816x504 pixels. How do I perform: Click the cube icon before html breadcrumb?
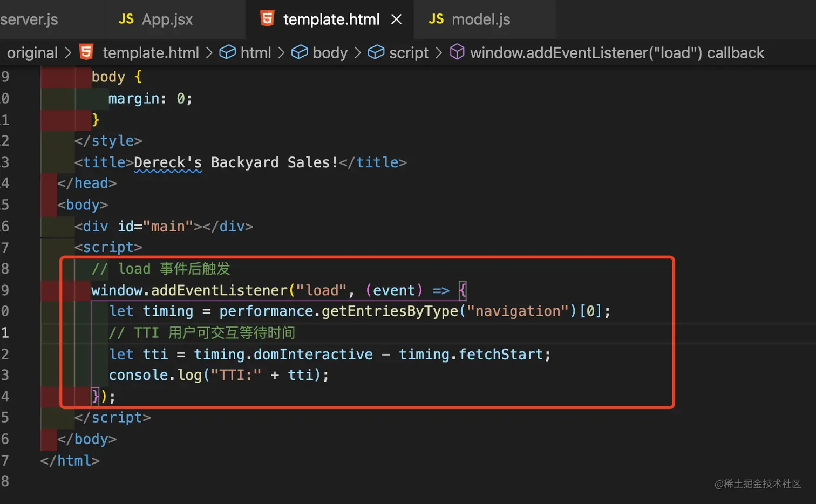pos(228,52)
